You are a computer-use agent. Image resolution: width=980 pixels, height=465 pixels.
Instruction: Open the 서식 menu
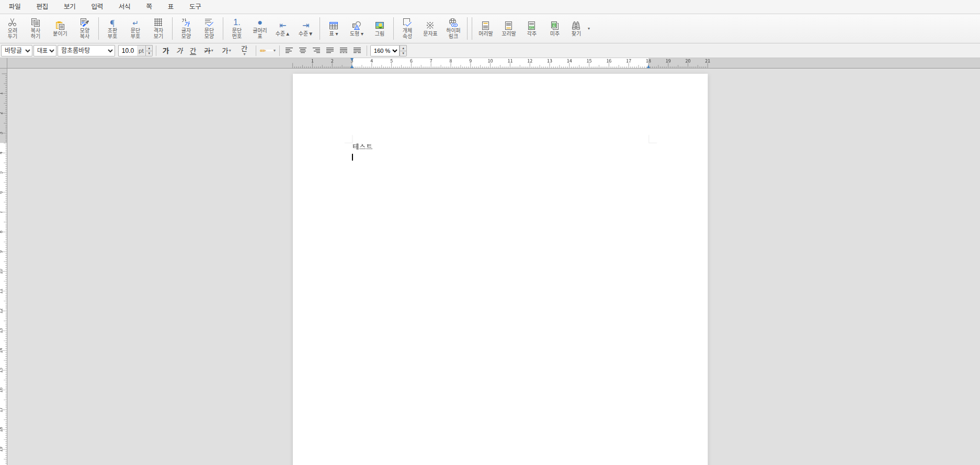[x=124, y=7]
